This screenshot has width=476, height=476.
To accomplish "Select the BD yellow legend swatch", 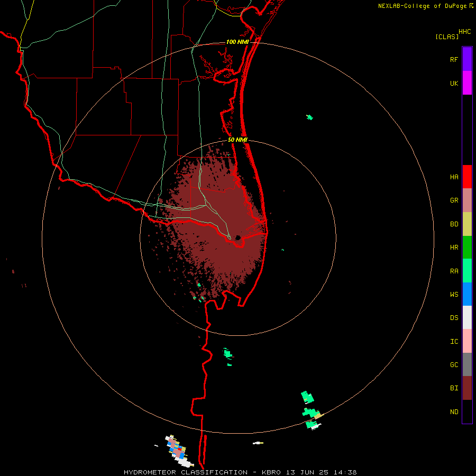I will pyautogui.click(x=467, y=224).
